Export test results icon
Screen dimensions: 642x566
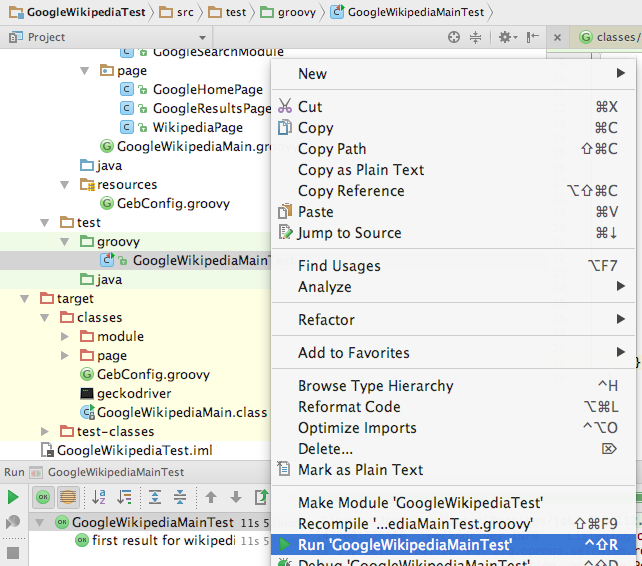point(261,497)
